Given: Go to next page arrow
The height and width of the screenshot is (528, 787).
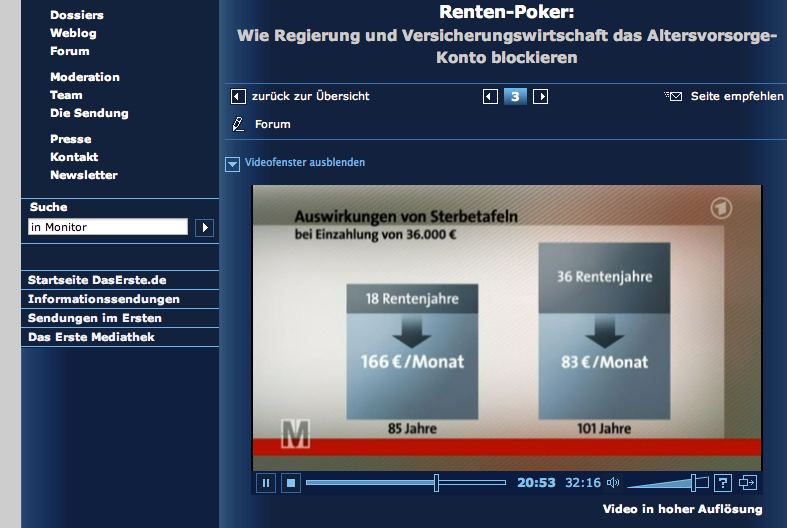Looking at the screenshot, I should point(541,96).
